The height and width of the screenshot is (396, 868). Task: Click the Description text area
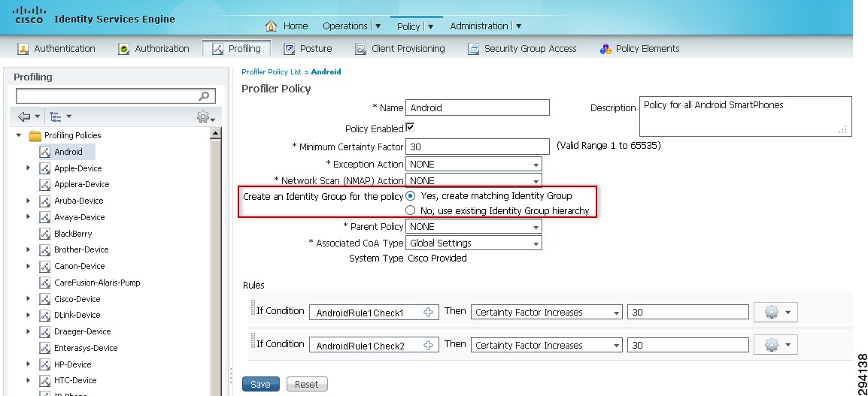tap(745, 116)
